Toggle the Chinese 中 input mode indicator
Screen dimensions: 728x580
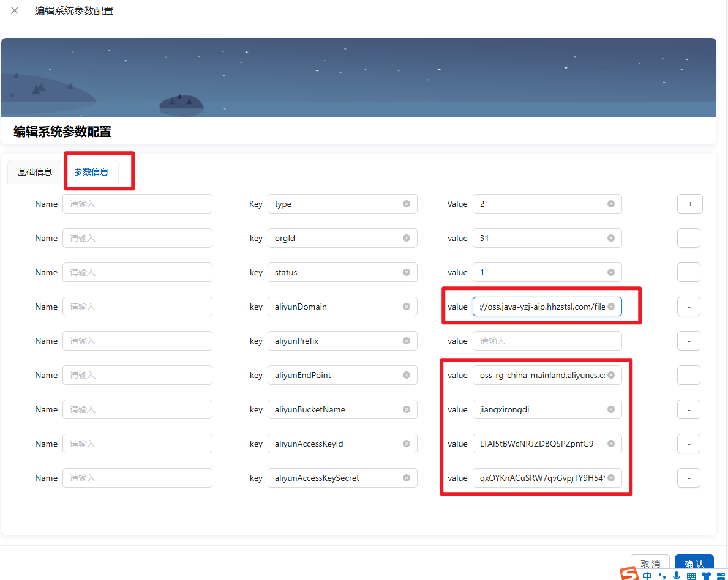(x=647, y=576)
